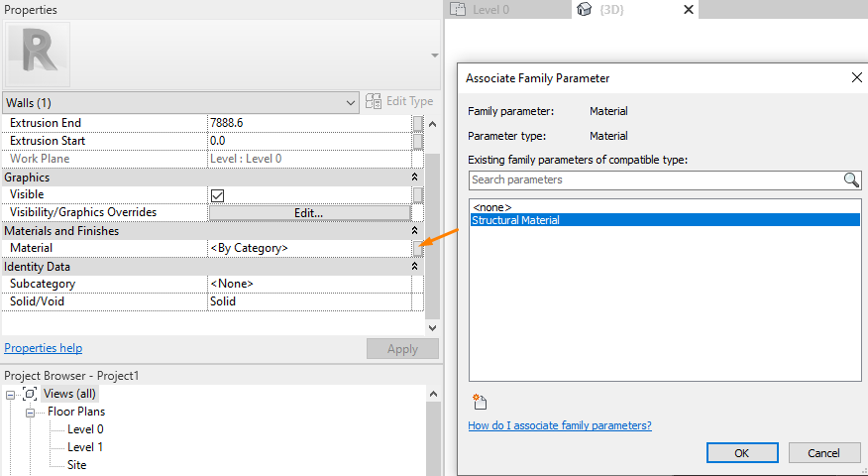Image resolution: width=868 pixels, height=476 pixels.
Task: Click associate button beside Extrusion End
Action: tap(418, 123)
